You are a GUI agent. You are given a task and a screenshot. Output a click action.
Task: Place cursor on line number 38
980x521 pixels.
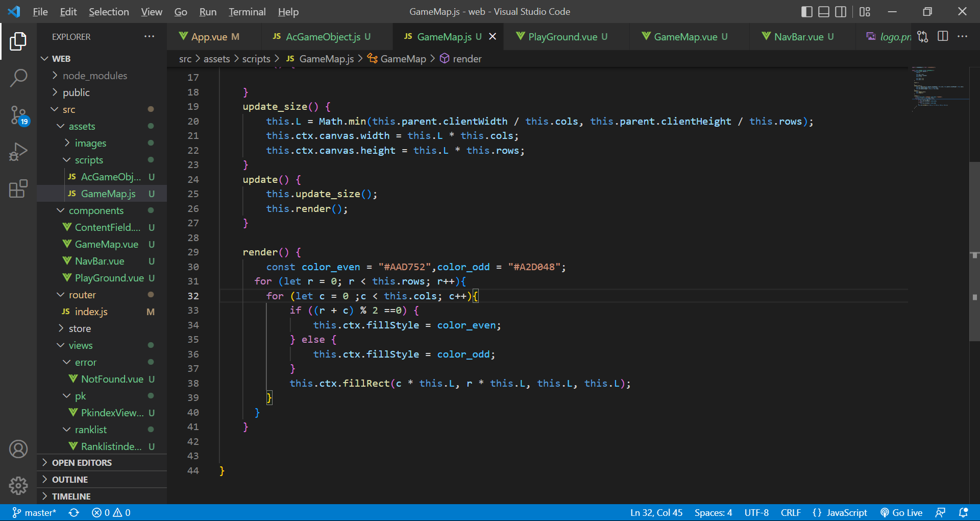click(x=193, y=383)
